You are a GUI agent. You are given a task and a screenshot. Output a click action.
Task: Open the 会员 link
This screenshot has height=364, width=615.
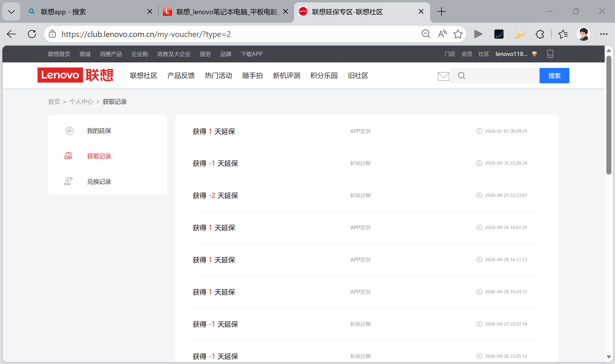click(x=467, y=54)
